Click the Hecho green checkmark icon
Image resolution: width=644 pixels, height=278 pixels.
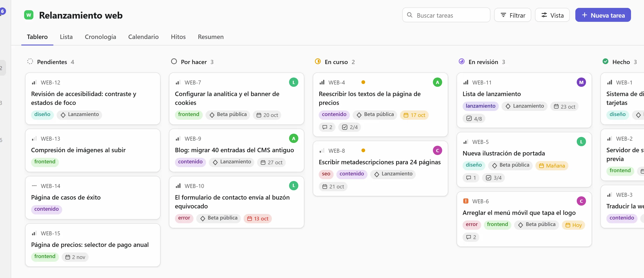(x=605, y=61)
